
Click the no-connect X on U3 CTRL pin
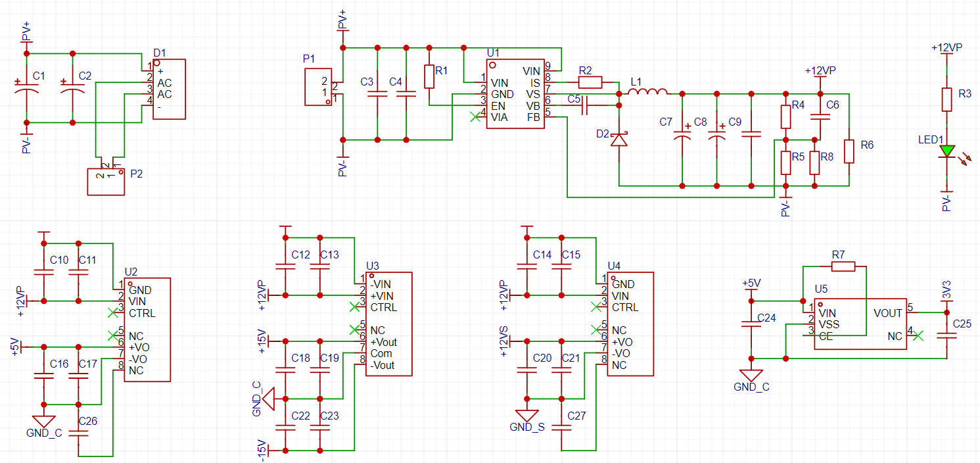coord(354,306)
